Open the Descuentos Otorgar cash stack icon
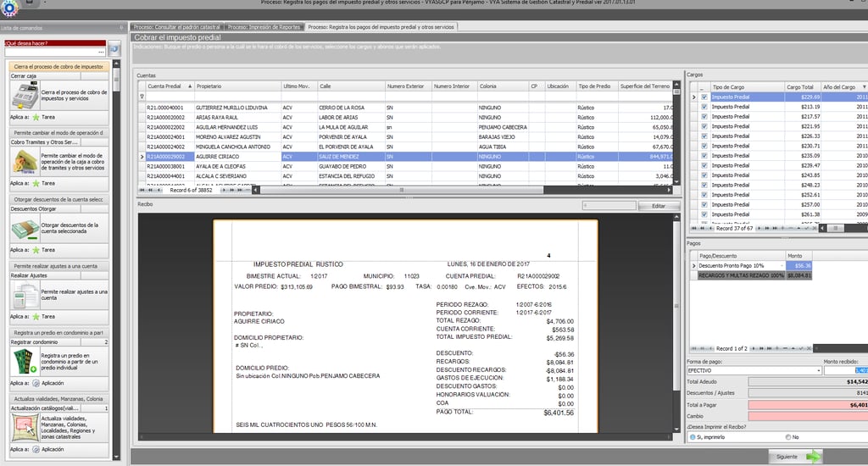Viewport: 868px width, 466px height. pos(24,227)
